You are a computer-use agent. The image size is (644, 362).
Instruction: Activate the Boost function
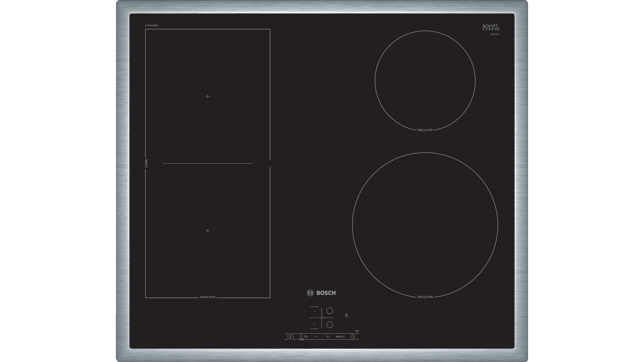pyautogui.click(x=340, y=336)
